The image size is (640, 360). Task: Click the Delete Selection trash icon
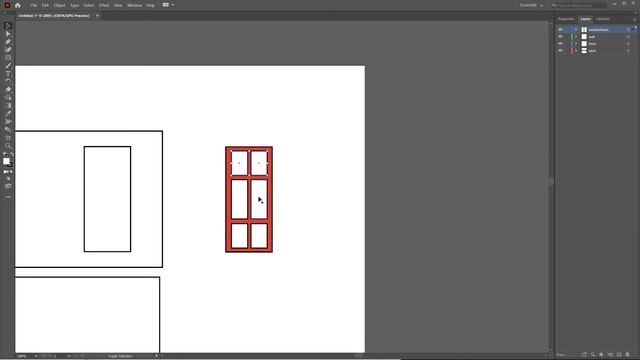point(628,355)
